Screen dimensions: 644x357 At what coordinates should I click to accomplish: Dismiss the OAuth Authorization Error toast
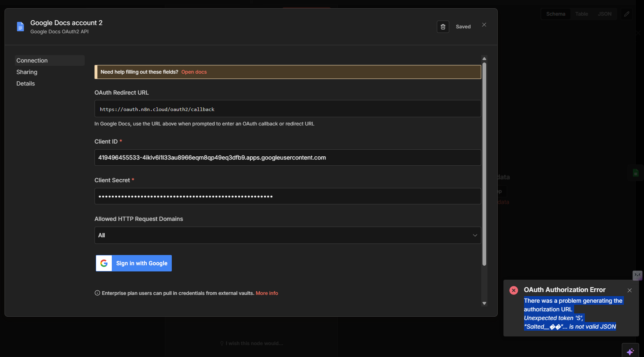(x=629, y=290)
